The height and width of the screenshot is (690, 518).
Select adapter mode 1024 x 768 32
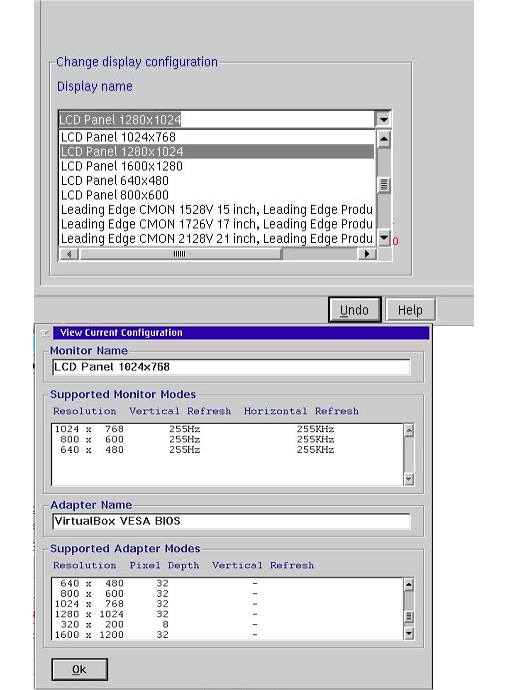227,604
